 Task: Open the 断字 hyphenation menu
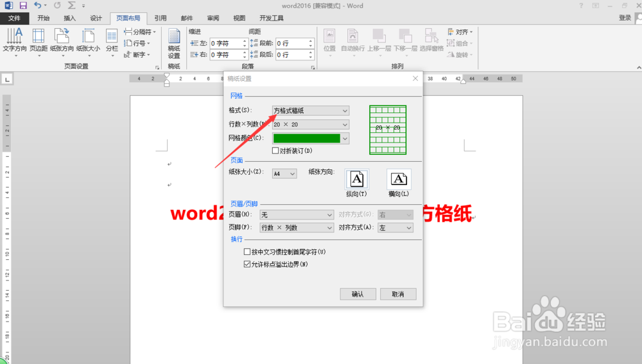(137, 55)
